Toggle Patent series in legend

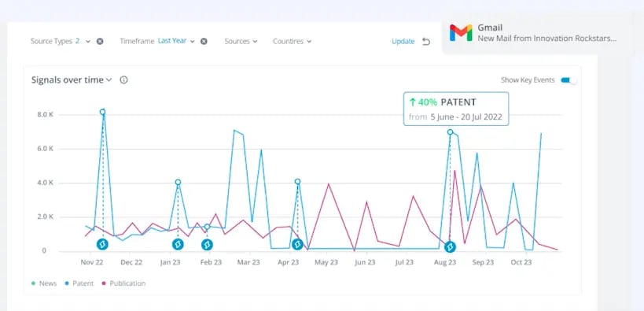click(79, 283)
